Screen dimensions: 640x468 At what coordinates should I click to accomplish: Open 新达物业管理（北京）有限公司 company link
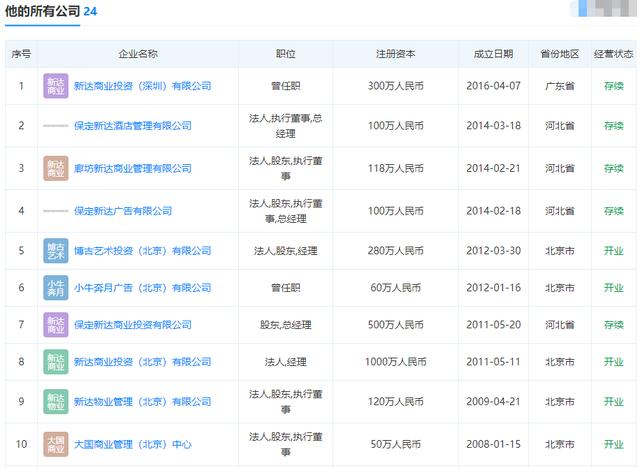pyautogui.click(x=142, y=401)
